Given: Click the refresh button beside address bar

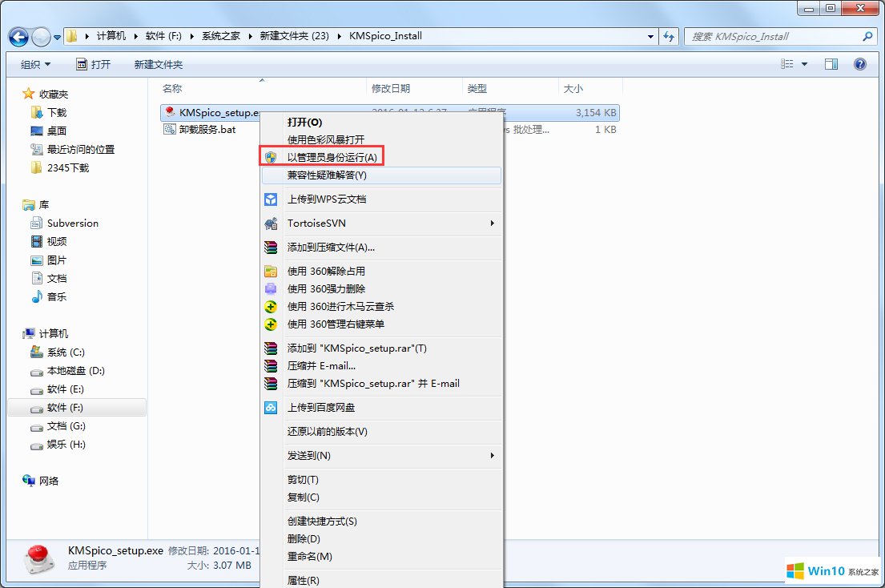Looking at the screenshot, I should point(669,37).
